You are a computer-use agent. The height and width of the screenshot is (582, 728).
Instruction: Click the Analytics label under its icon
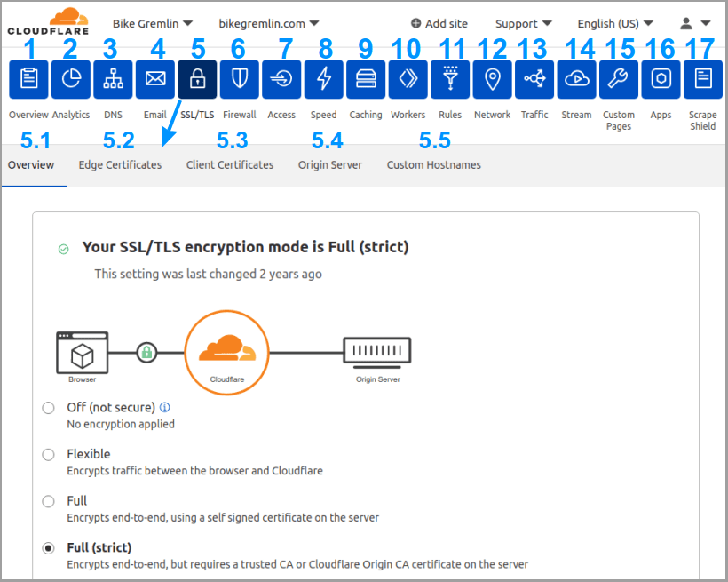(71, 115)
